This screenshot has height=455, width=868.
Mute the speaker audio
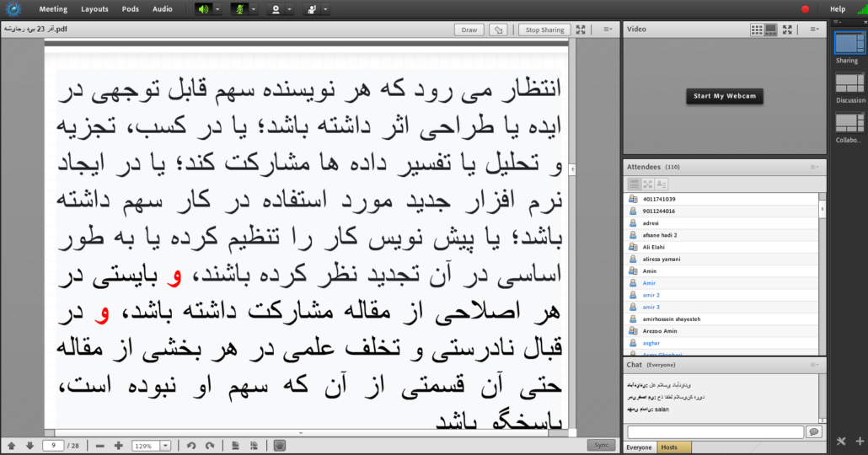[204, 9]
